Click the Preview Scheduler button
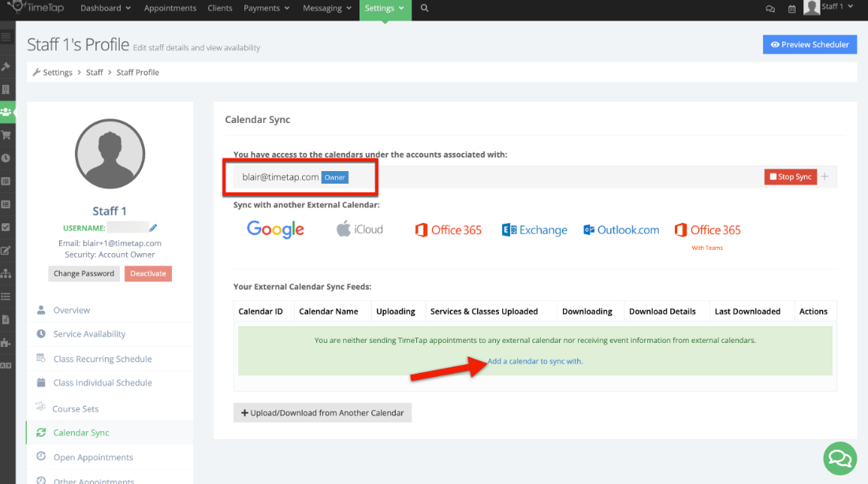 [810, 44]
